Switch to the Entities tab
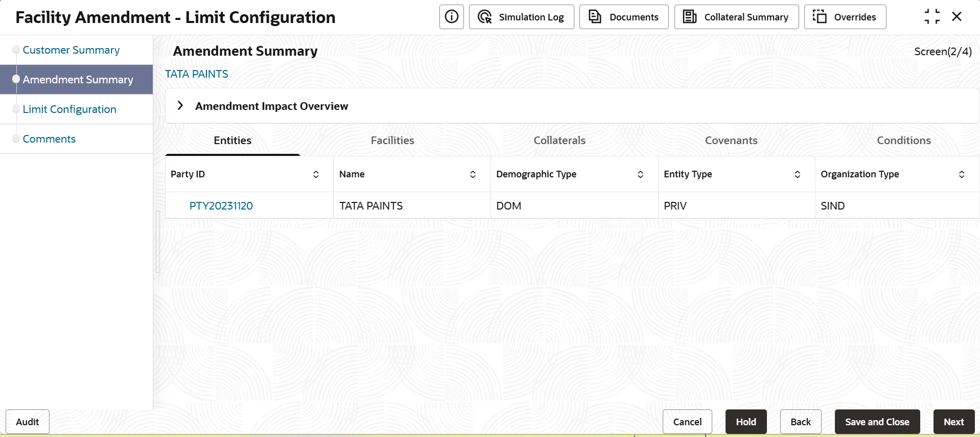This screenshot has height=437, width=980. (x=232, y=141)
